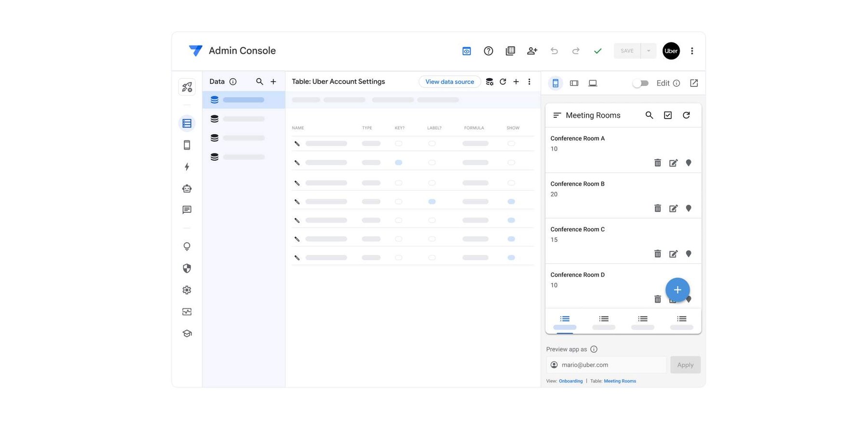Open the Uber account avatar

pos(671,51)
